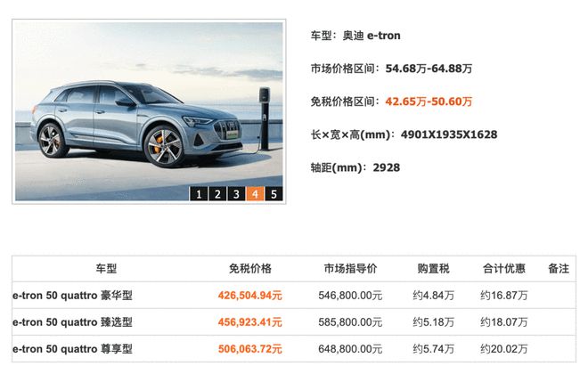Click guide price 648,800.00元
Image resolution: width=588 pixels, height=374 pixels.
350,349
